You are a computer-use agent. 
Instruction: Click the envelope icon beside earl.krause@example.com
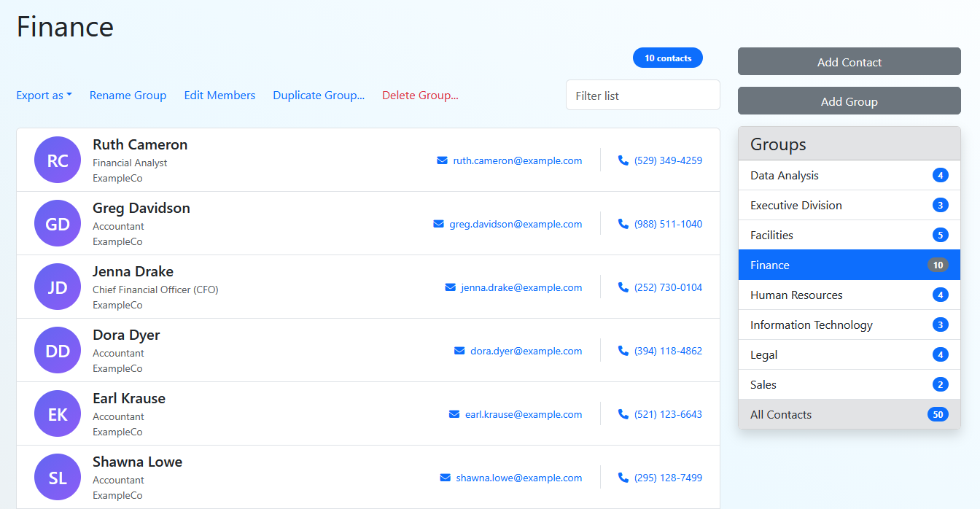454,414
